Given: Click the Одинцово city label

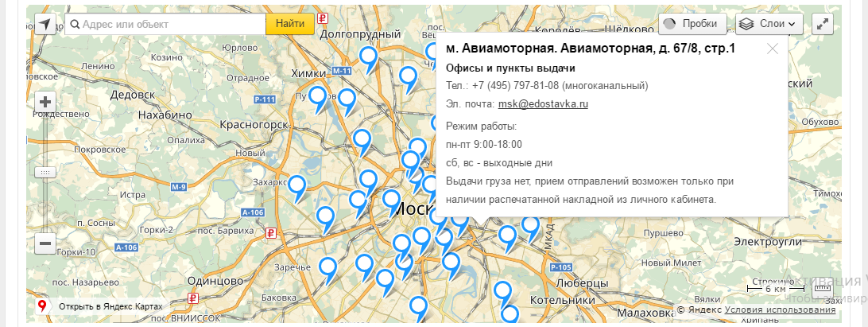Looking at the screenshot, I should click(215, 280).
